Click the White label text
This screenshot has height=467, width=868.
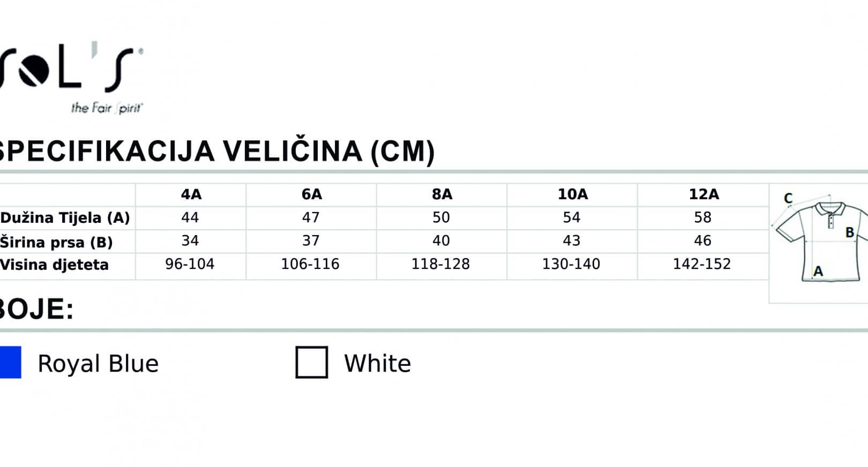(x=378, y=364)
